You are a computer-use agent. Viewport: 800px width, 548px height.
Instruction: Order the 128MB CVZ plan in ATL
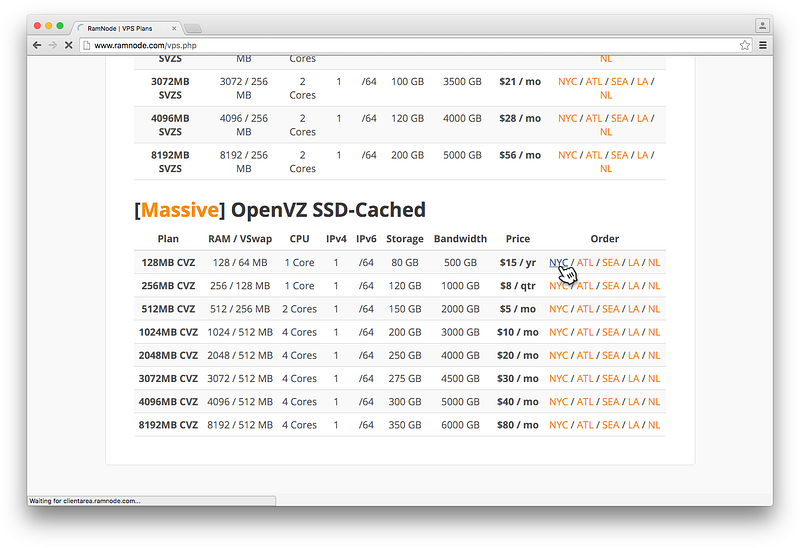click(x=585, y=262)
